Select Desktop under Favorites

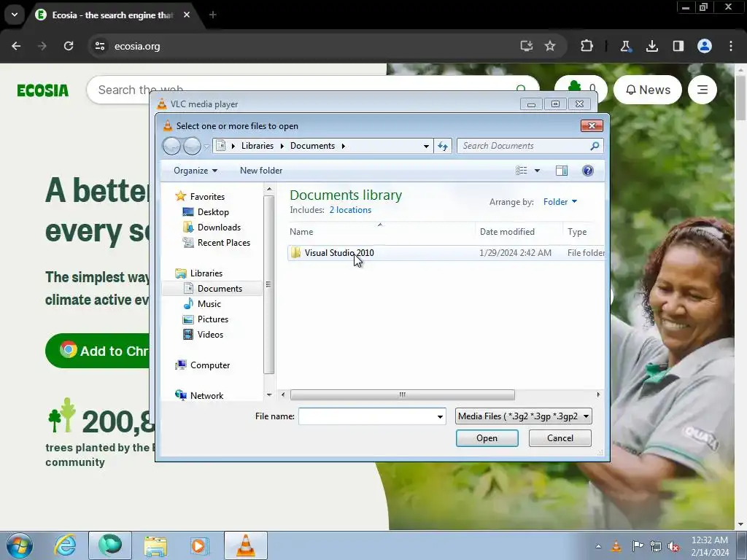213,212
